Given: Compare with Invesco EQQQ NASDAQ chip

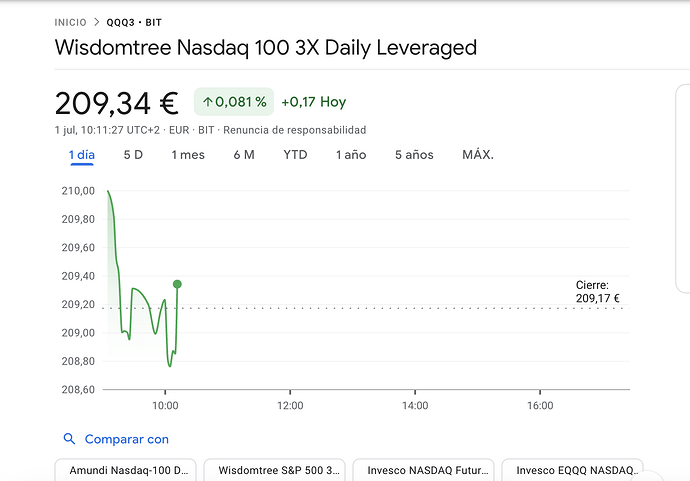Looking at the screenshot, I should [x=573, y=470].
